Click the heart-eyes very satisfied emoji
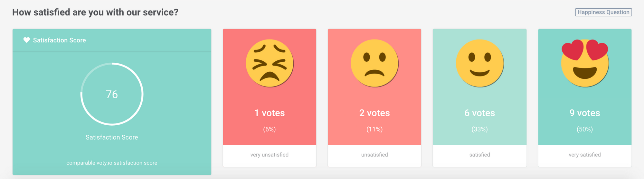Screen dimensions: 644x179 pos(585,63)
